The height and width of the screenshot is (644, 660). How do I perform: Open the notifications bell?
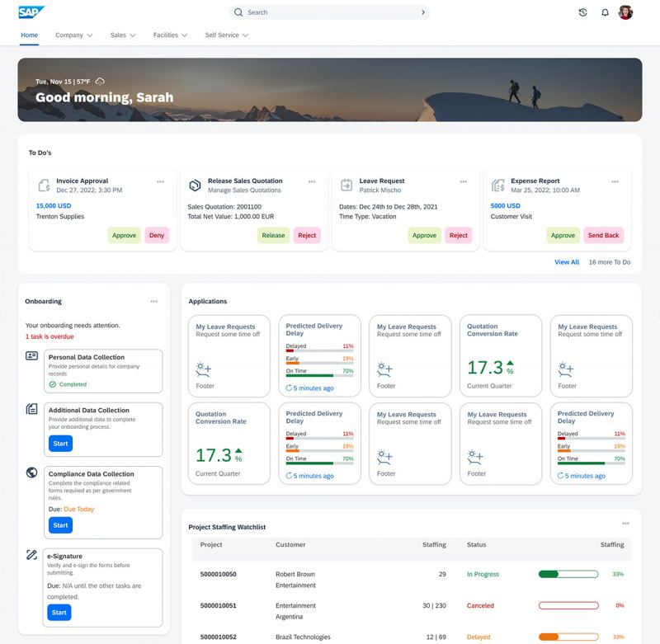click(x=605, y=12)
